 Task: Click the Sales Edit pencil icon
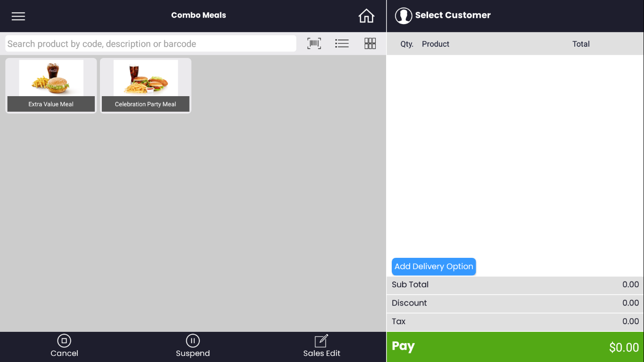(322, 340)
